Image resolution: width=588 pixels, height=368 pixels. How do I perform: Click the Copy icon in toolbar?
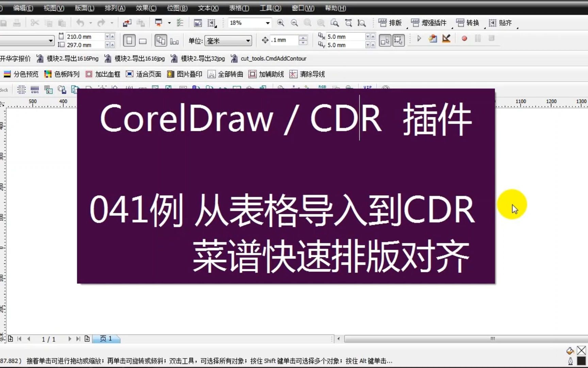pos(48,23)
